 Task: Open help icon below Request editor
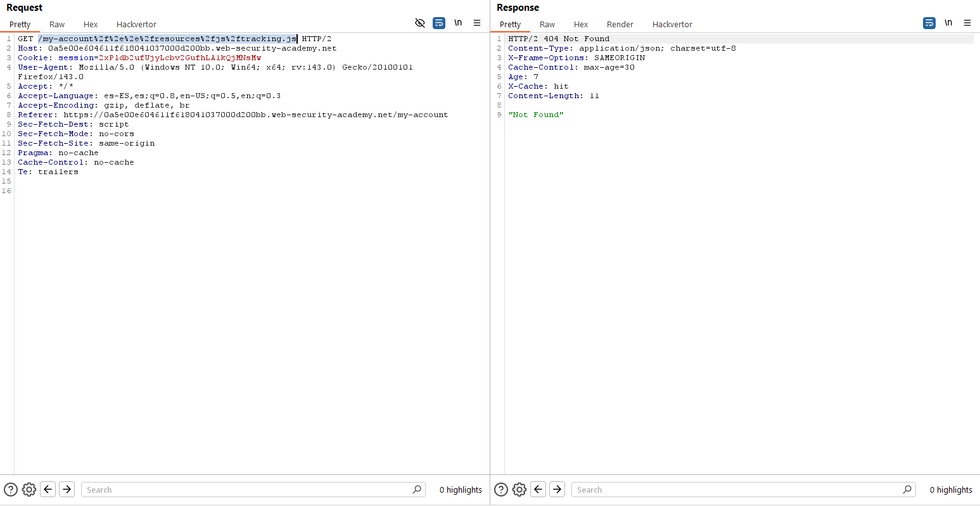coord(11,490)
